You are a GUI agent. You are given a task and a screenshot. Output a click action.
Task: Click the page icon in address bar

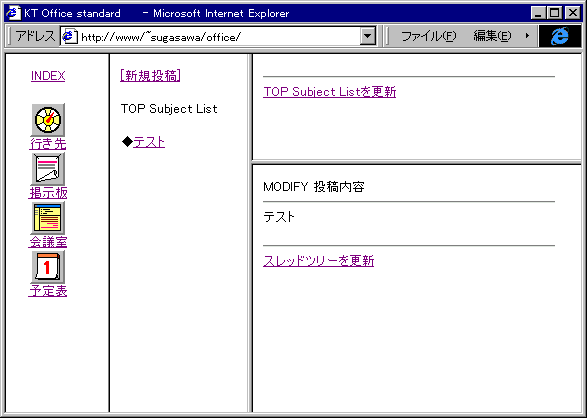click(70, 37)
